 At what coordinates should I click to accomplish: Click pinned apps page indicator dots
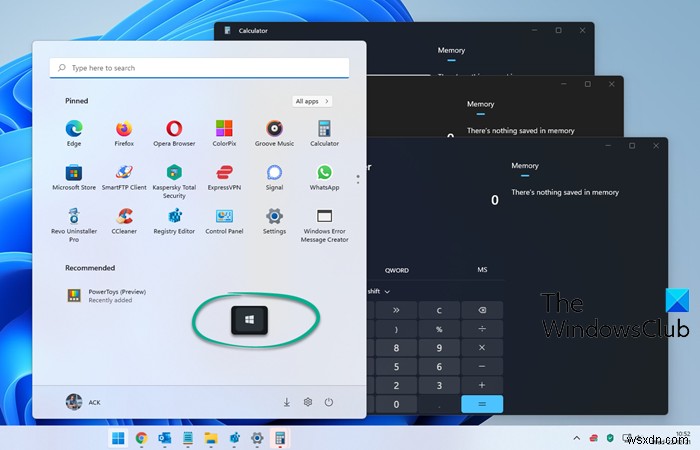pyautogui.click(x=358, y=179)
